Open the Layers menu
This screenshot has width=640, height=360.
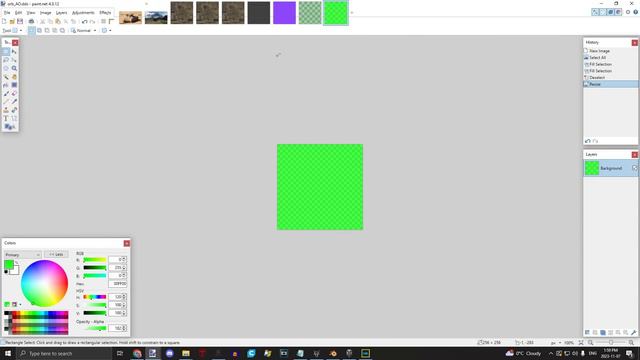pos(61,13)
